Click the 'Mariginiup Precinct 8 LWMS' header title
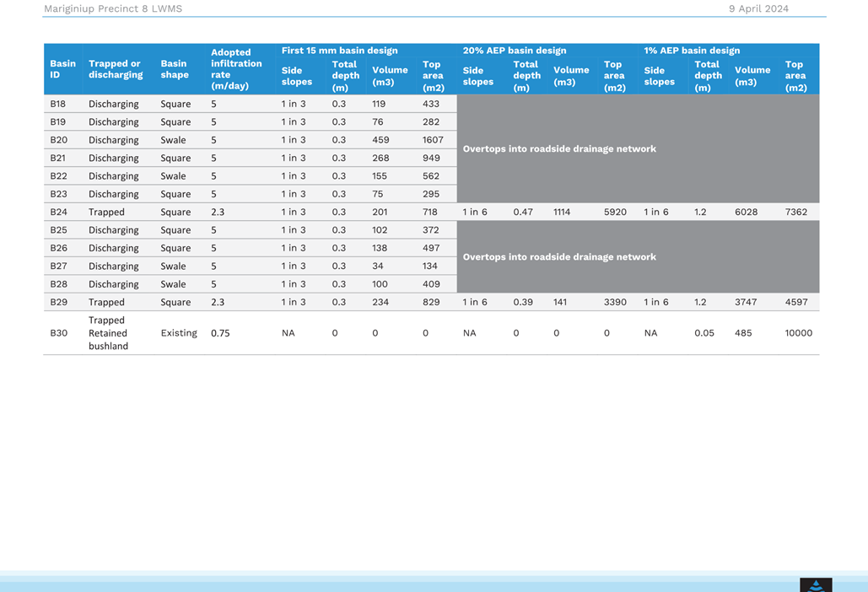This screenshot has height=592, width=868. (113, 8)
